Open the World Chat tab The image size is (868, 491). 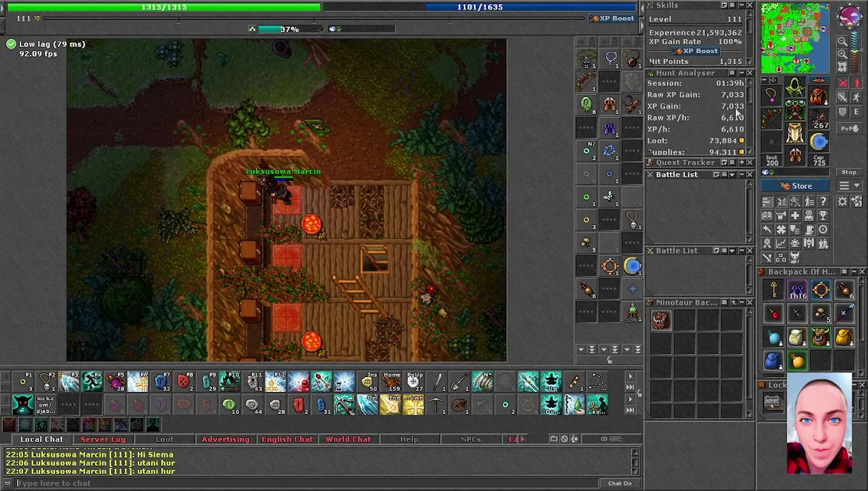348,439
